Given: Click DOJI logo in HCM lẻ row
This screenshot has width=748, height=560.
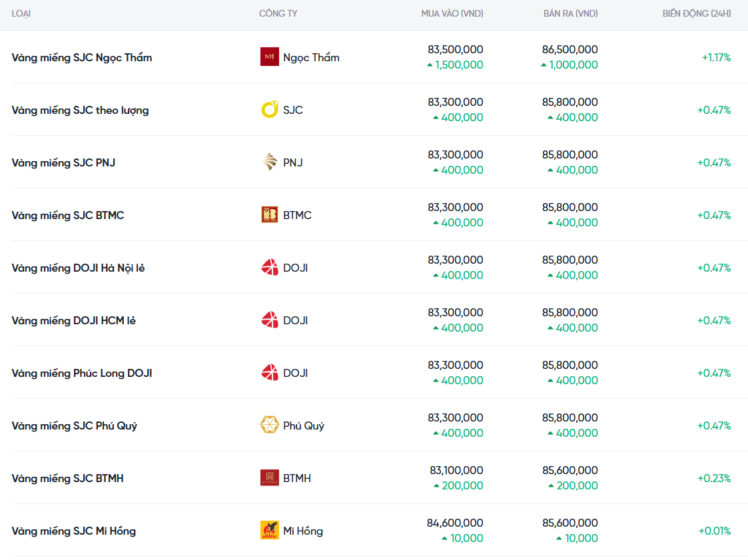Looking at the screenshot, I should (270, 320).
